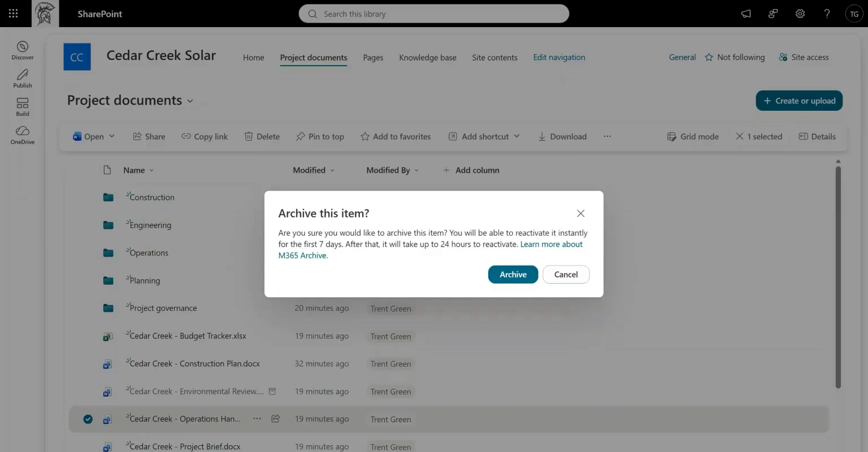Open Publish in the left rail
This screenshot has height=452, width=868.
tap(23, 79)
